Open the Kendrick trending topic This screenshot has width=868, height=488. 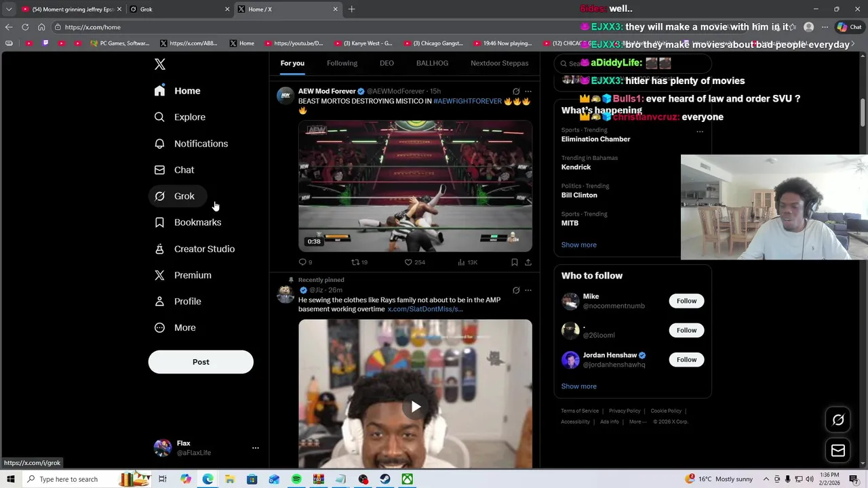click(576, 167)
